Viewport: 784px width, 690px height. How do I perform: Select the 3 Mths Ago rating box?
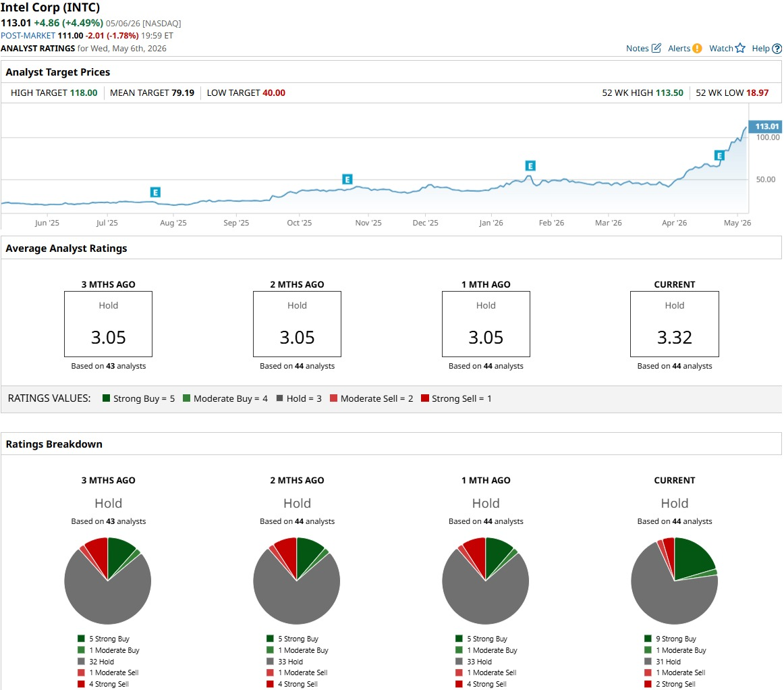[108, 324]
